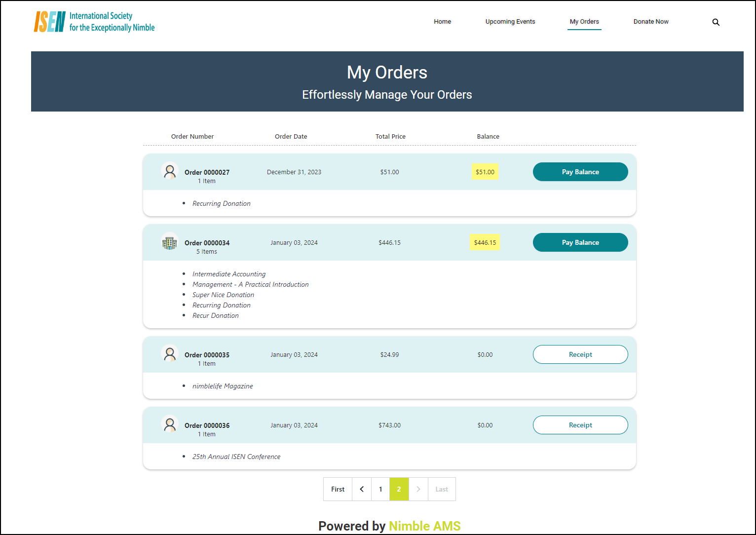Pay balance for Order 0000027
The image size is (756, 535).
(580, 172)
